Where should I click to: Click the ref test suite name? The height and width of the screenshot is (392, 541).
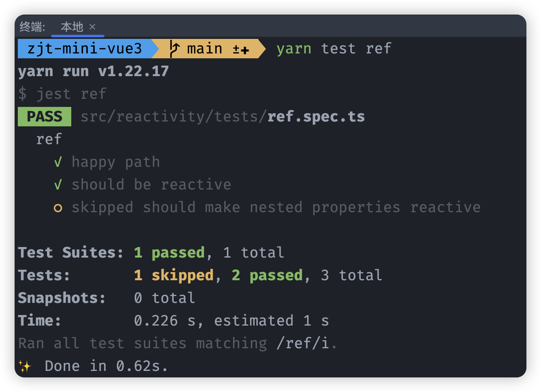[x=49, y=139]
